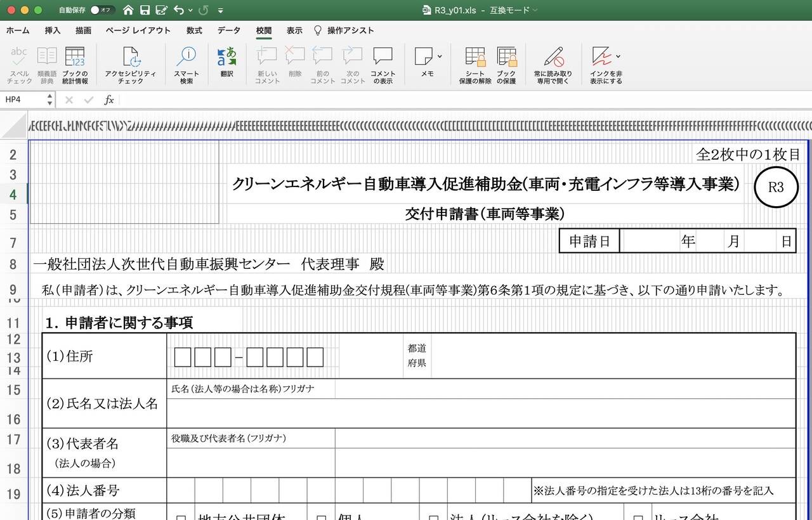Open the Data ribbon tab
Screen dimensions: 812x520
229,30
